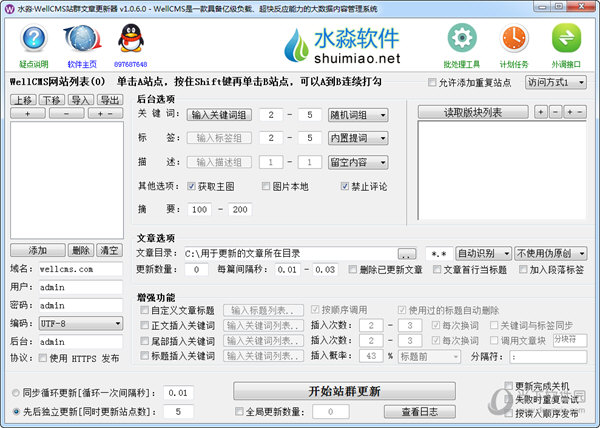The image size is (600, 428).
Task: Click the 后台 admin input field
Action: click(80, 342)
